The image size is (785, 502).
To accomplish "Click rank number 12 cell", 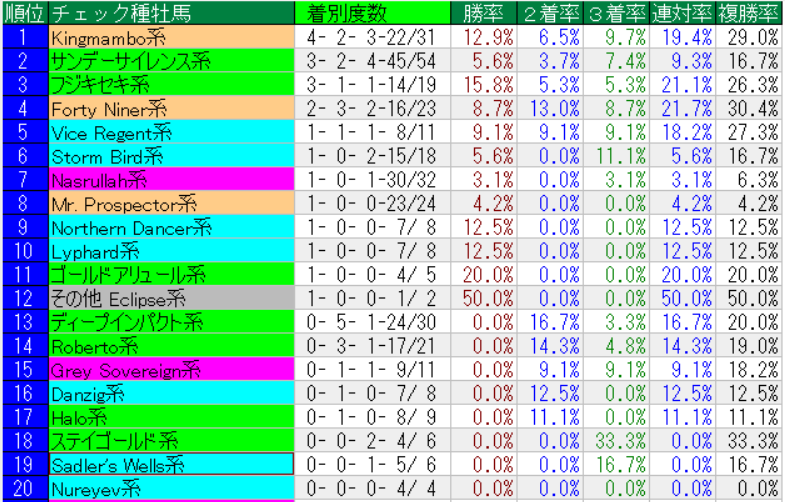I will click(x=23, y=298).
